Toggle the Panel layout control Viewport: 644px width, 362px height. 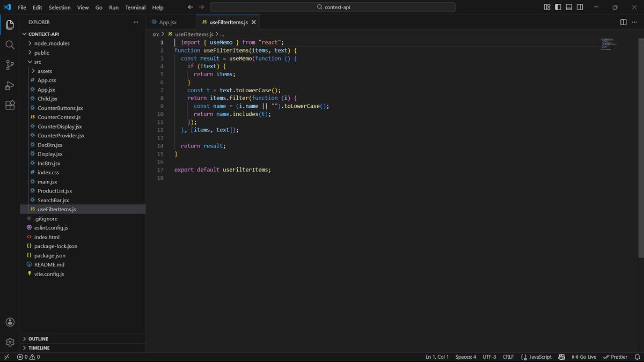tap(568, 7)
